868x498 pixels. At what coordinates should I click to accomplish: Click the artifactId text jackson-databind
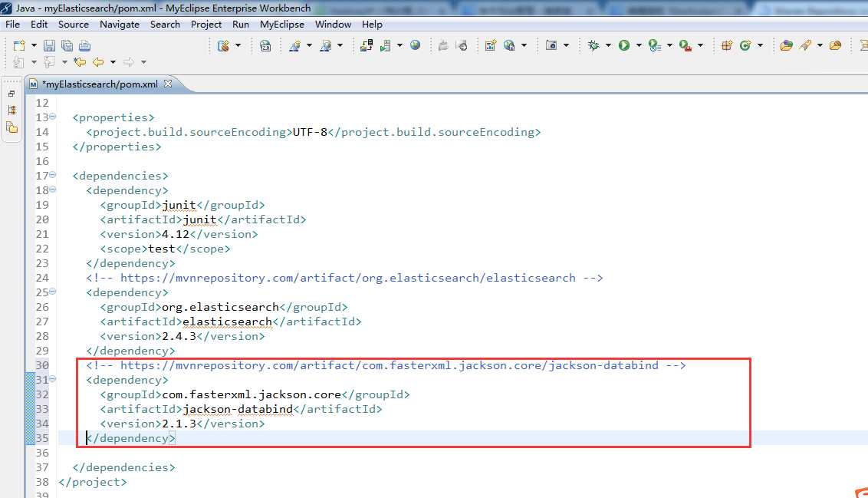(x=238, y=409)
